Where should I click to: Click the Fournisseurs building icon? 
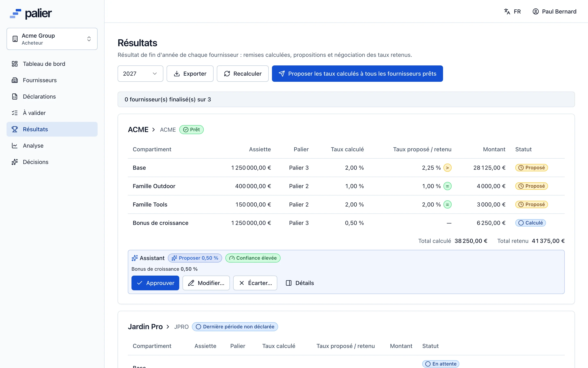pos(14,80)
